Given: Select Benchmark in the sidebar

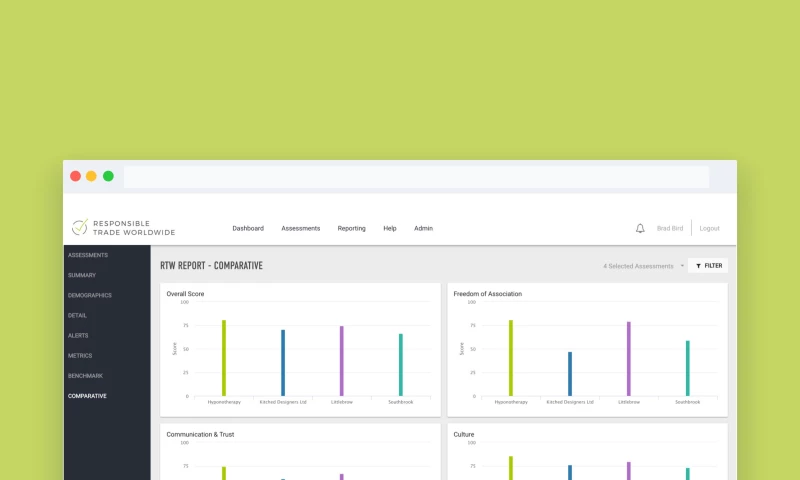Looking at the screenshot, I should (85, 375).
